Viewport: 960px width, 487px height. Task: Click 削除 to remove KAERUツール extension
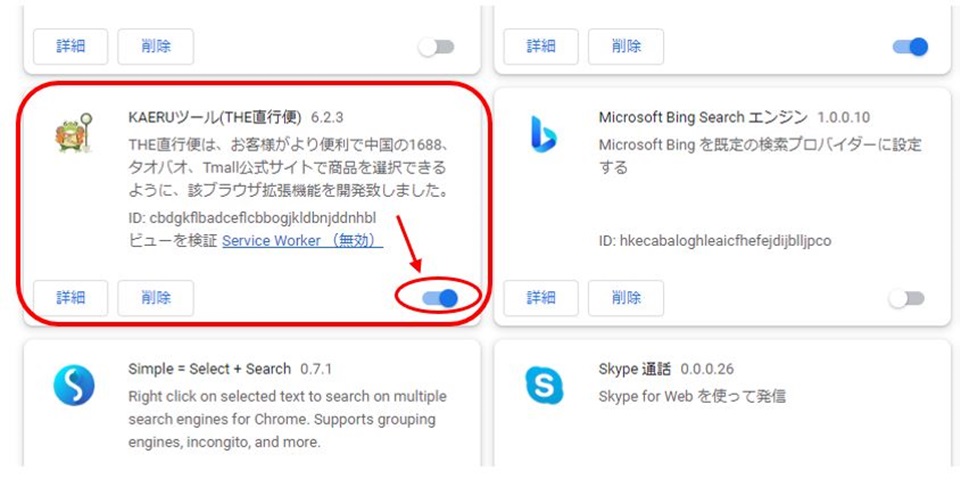pos(156,298)
